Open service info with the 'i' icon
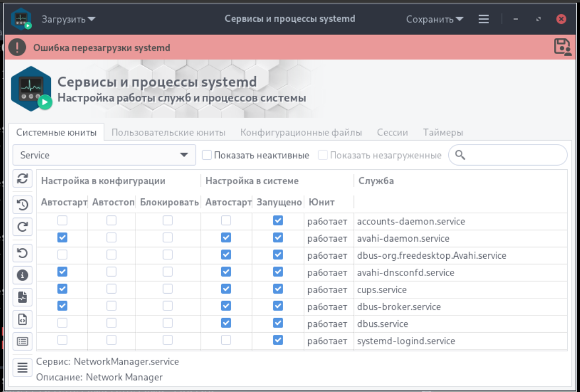Screen dimensions: 580x392 click(22, 275)
